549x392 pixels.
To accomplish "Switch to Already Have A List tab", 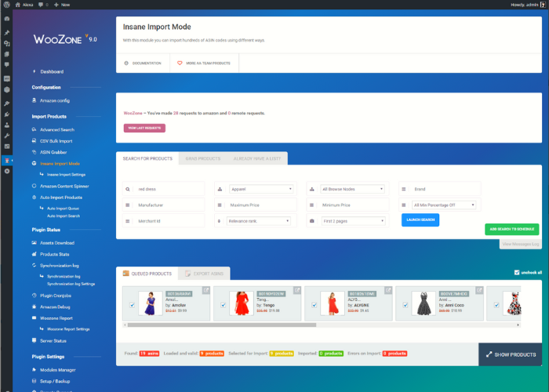I will (257, 158).
